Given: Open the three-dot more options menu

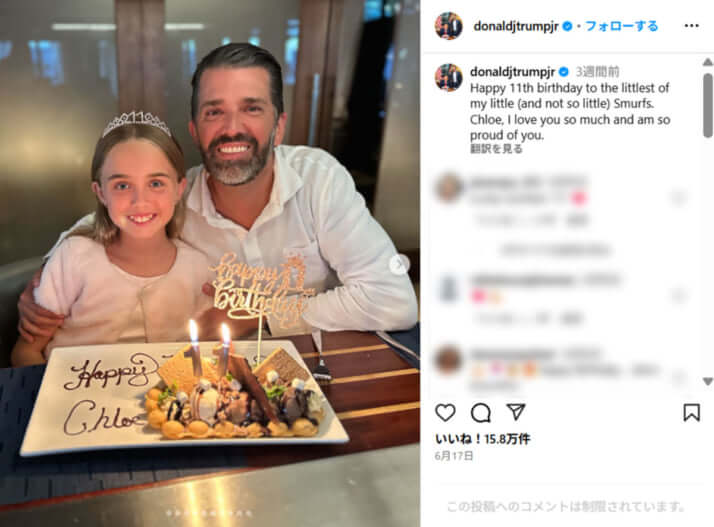Looking at the screenshot, I should click(x=691, y=26).
